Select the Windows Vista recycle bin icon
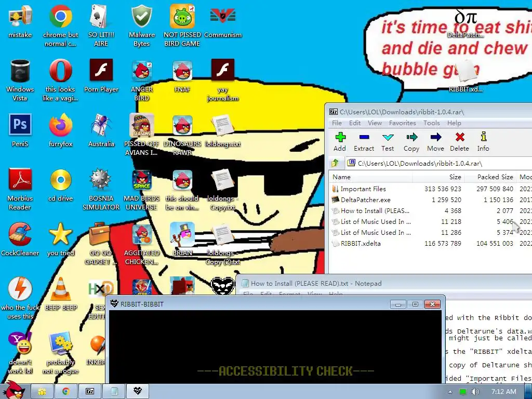 tap(20, 81)
